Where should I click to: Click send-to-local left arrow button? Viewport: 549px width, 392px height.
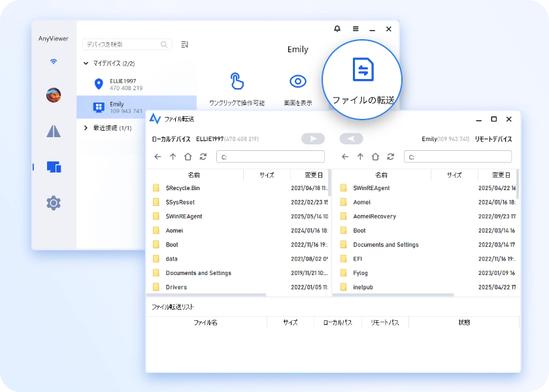coord(351,139)
